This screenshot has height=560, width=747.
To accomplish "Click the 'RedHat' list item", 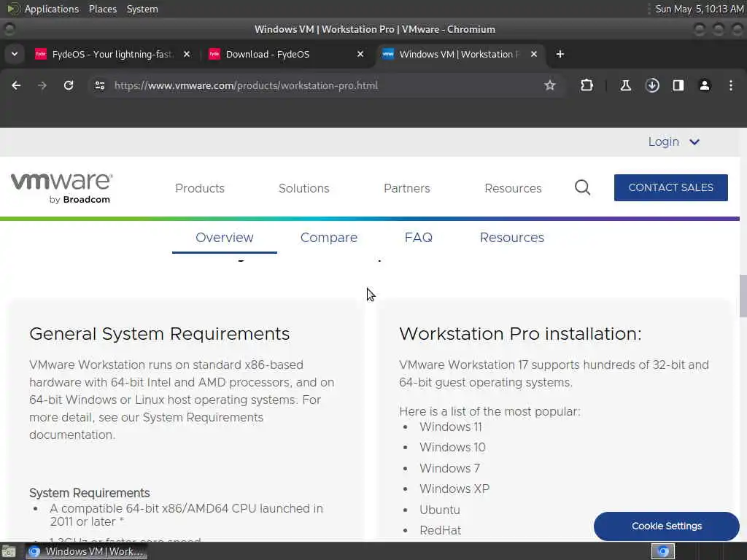I will 440,530.
